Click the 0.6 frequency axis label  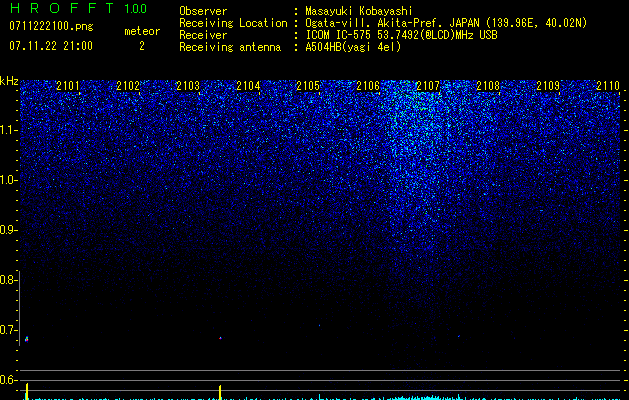pos(8,380)
